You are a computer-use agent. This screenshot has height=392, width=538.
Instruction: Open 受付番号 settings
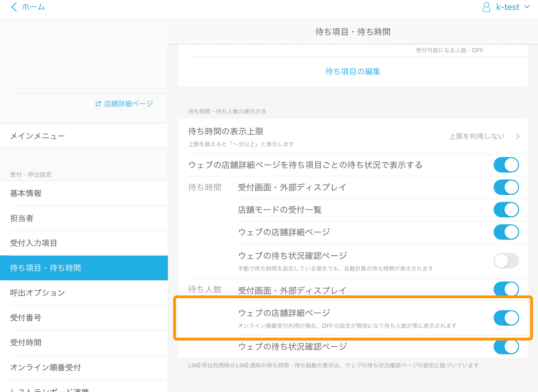pyautogui.click(x=84, y=318)
